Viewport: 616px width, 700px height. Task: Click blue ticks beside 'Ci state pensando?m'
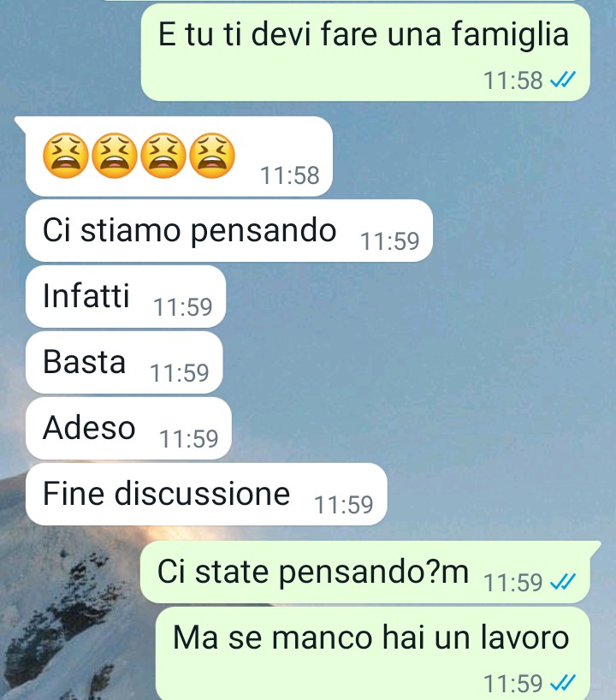[563, 582]
